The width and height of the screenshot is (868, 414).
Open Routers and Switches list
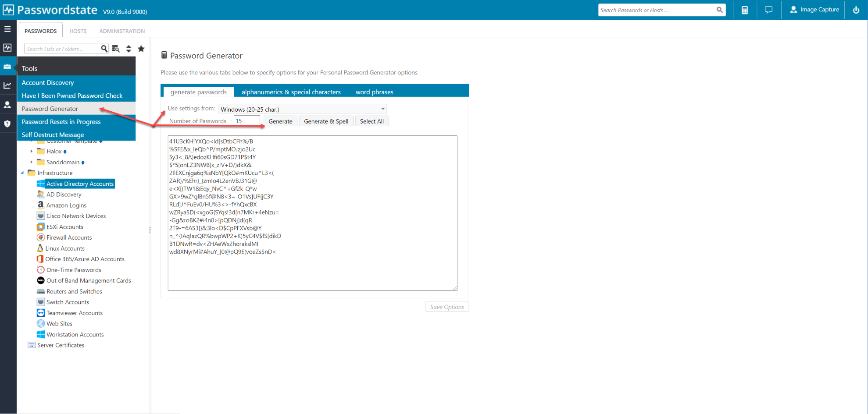click(75, 291)
